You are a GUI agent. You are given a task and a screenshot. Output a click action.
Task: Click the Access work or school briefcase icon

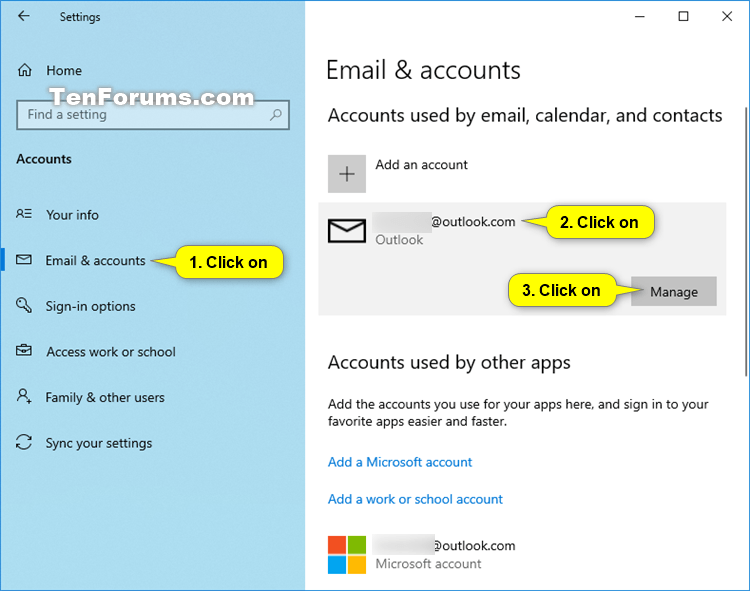(24, 350)
